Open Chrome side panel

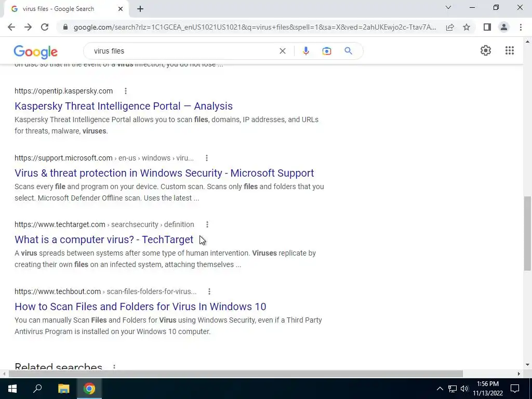(x=487, y=27)
